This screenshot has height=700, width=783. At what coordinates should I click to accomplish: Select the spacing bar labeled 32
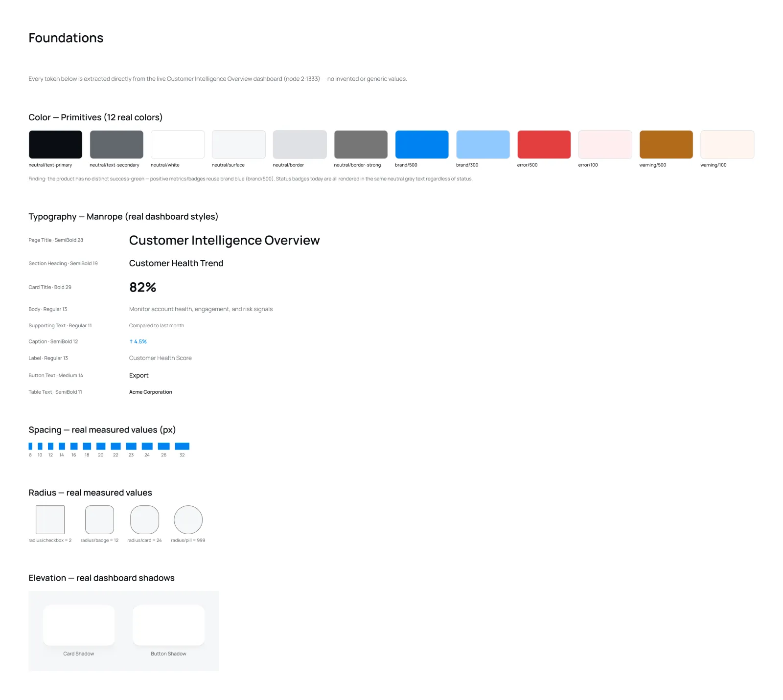182,446
